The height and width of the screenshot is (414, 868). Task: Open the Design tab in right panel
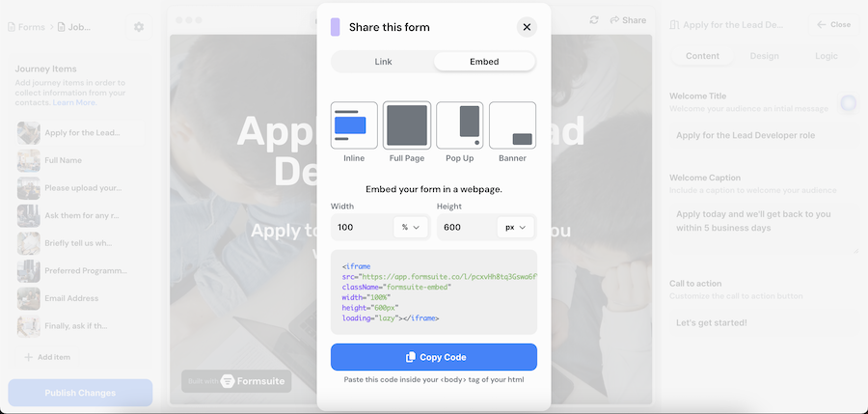click(x=764, y=56)
